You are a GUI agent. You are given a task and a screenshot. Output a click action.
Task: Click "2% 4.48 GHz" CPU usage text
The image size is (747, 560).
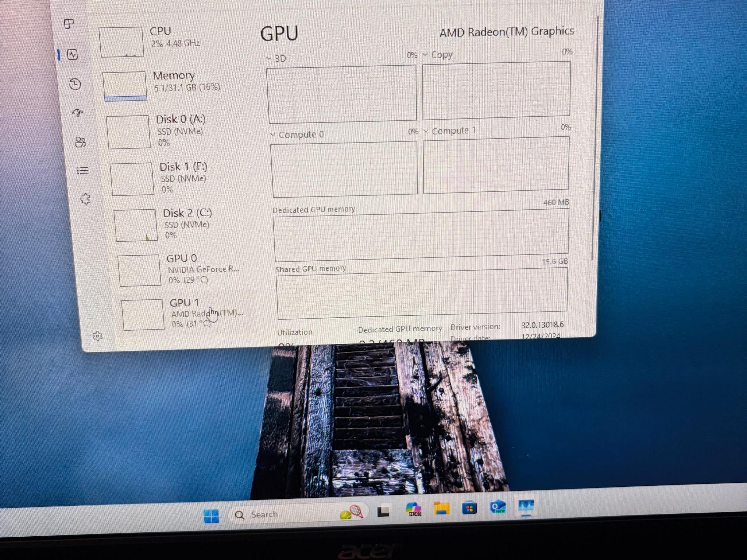(x=175, y=43)
